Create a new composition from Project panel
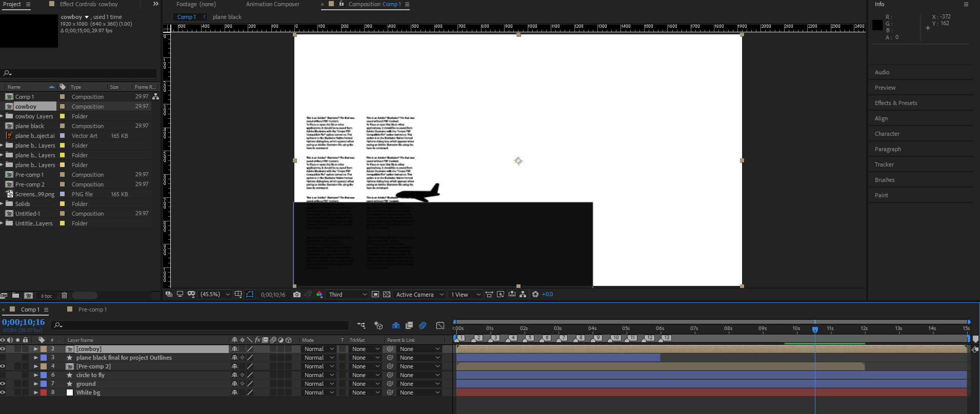Screen dimensions: 980x414 point(29,296)
